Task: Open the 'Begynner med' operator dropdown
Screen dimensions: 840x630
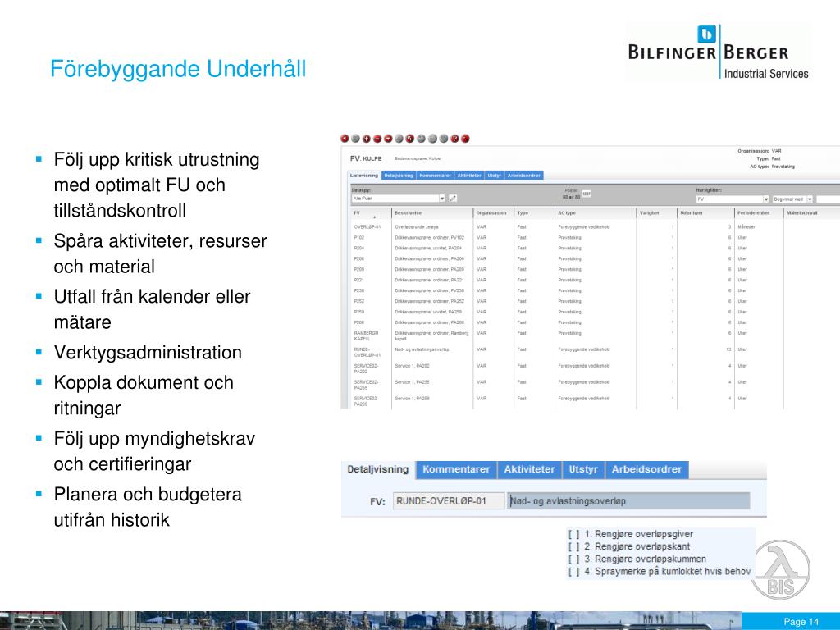Action: tap(810, 199)
